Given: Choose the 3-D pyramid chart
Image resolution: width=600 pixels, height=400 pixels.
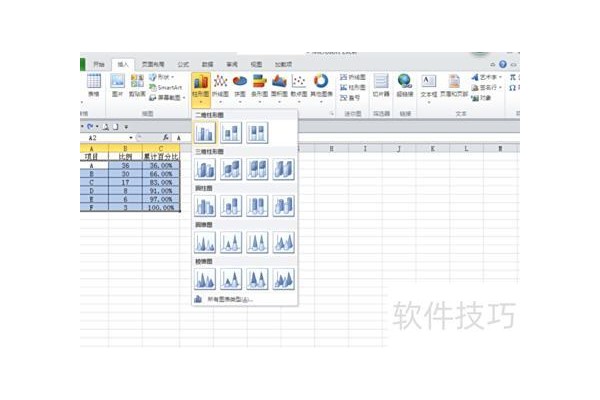Looking at the screenshot, I should 284,279.
